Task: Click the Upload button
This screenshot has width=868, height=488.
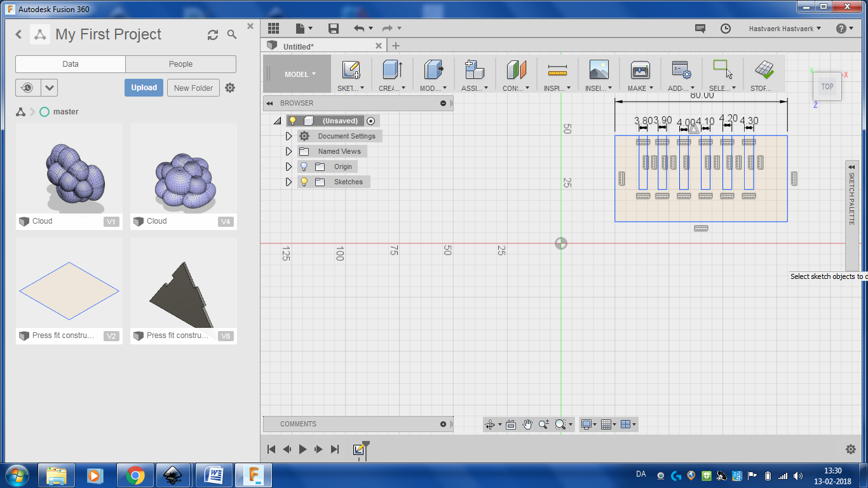Action: click(x=144, y=88)
